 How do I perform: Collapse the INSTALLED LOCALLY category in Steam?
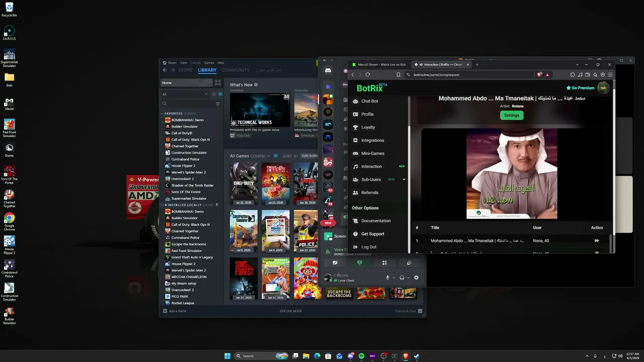click(x=163, y=205)
